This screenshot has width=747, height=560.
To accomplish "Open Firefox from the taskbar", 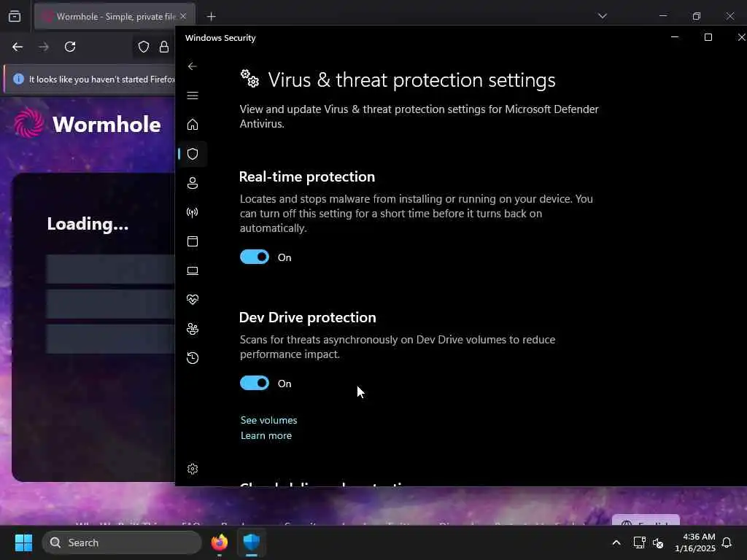I will tap(219, 542).
